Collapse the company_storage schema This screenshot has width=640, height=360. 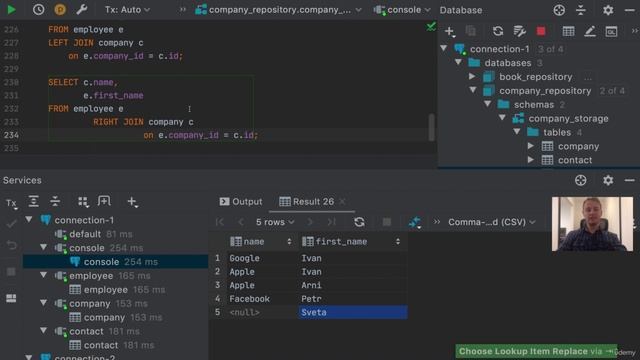point(502,118)
